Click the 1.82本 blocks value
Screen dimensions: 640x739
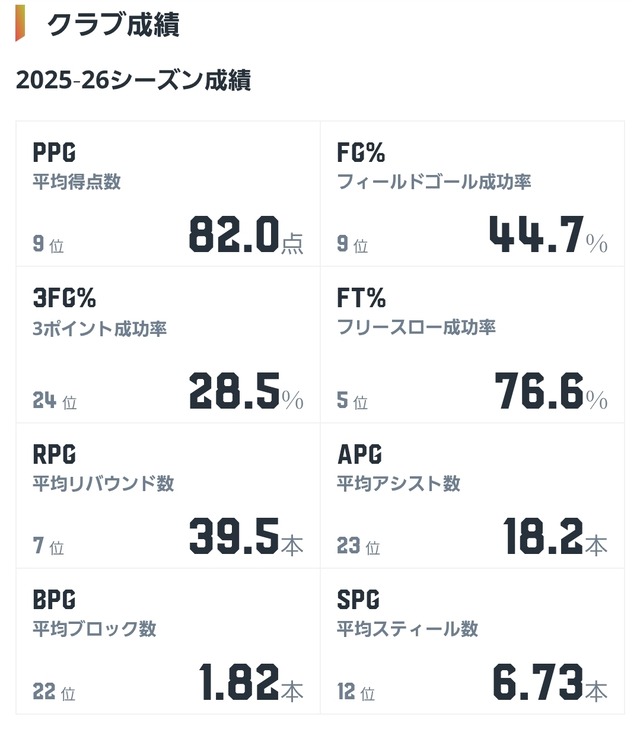(x=251, y=683)
